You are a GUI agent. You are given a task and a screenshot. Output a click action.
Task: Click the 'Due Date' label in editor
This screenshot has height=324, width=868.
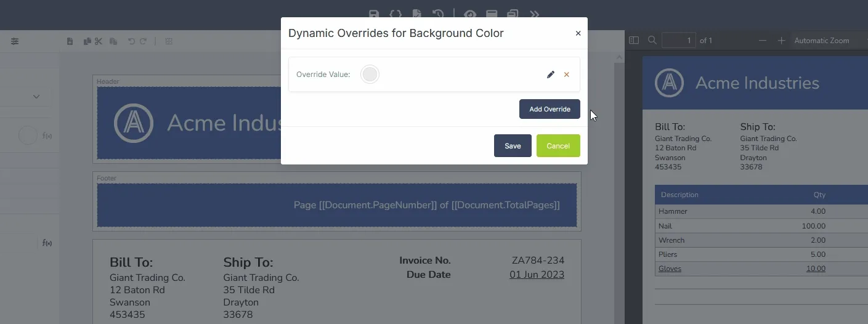(429, 275)
